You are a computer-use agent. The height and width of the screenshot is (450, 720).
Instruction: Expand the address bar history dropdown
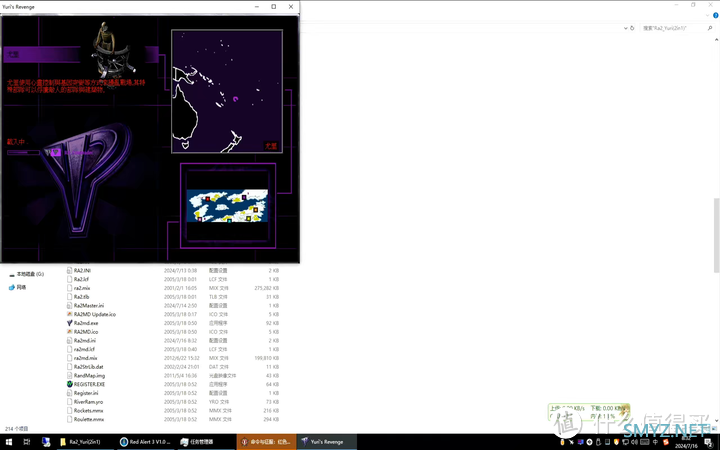[625, 28]
